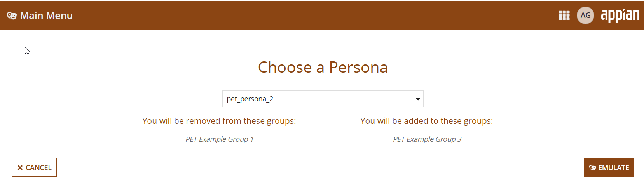644x186 pixels.
Task: Select PET Example Group 1 text
Action: tap(219, 139)
